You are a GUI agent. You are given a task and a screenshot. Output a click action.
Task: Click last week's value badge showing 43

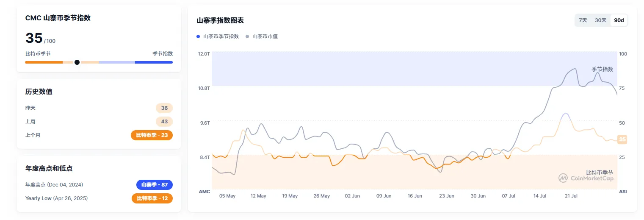(164, 122)
